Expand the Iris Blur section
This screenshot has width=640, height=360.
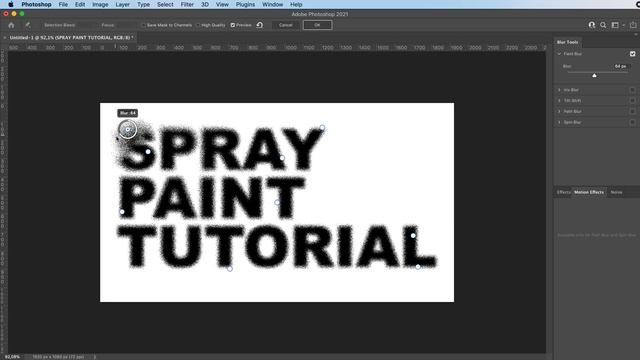559,90
